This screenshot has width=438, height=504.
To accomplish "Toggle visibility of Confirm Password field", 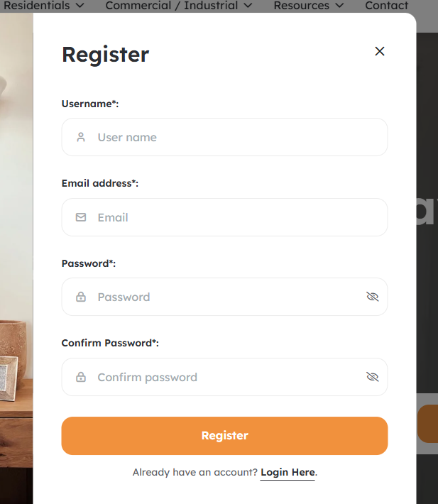I will point(373,377).
